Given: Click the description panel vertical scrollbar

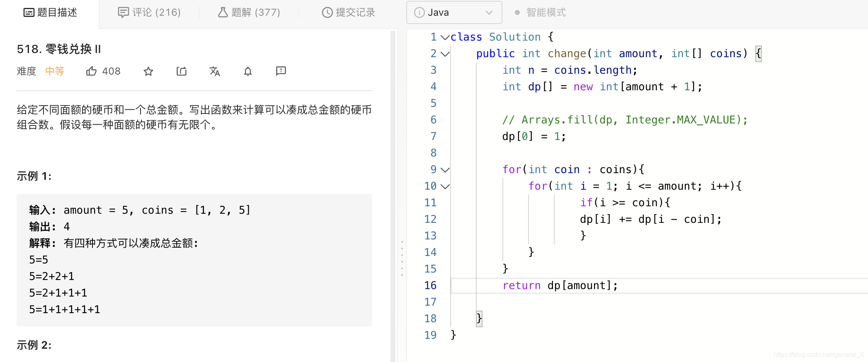Looking at the screenshot, I should click(x=393, y=195).
